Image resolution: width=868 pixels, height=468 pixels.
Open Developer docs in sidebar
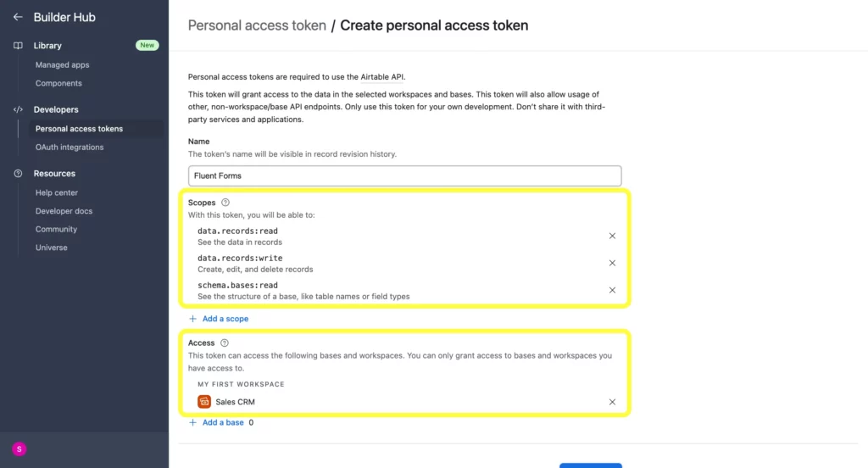(64, 211)
